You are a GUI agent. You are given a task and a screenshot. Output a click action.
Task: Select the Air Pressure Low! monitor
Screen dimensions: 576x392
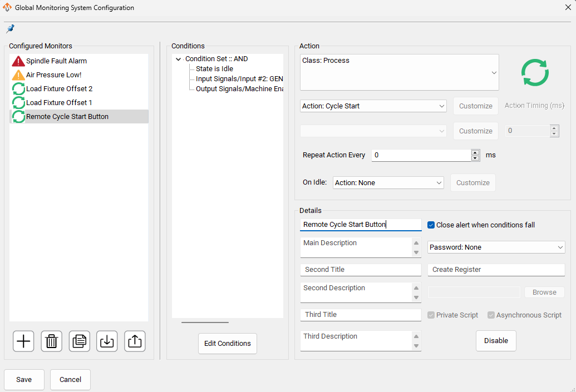coord(53,75)
